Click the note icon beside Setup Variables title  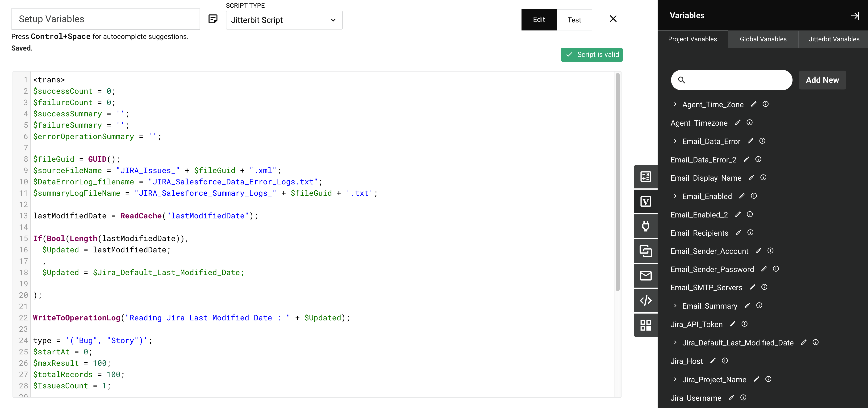(213, 19)
